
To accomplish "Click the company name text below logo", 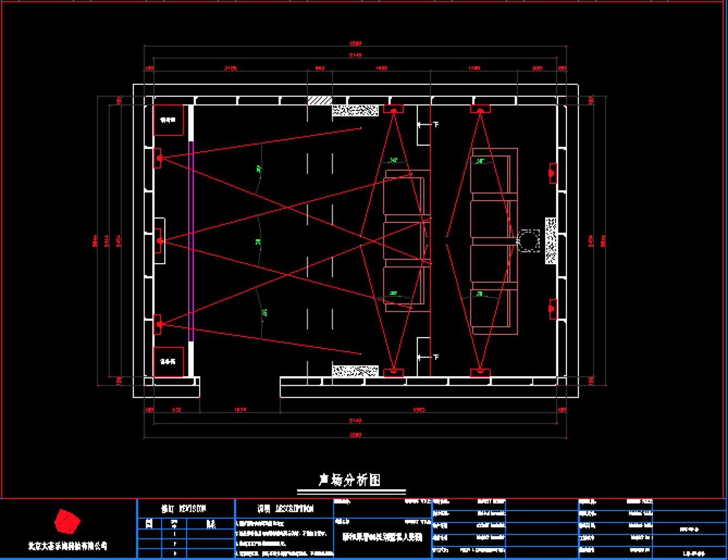I will coord(67,545).
